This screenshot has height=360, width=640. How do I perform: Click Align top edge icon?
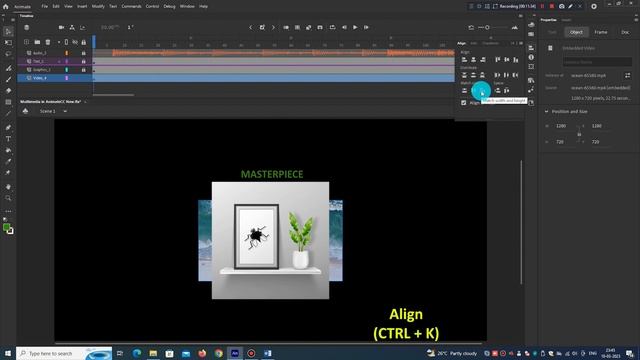tap(498, 60)
